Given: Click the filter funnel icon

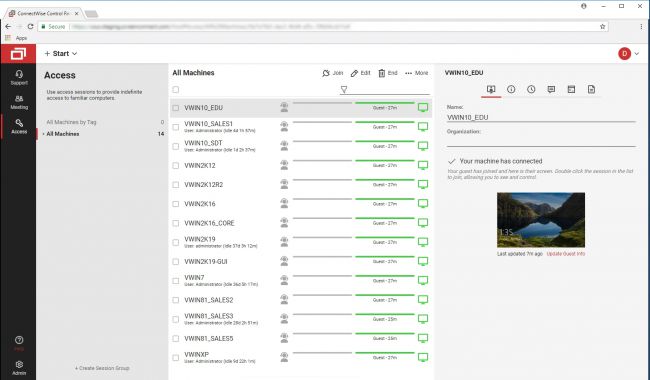Looking at the screenshot, I should click(344, 90).
